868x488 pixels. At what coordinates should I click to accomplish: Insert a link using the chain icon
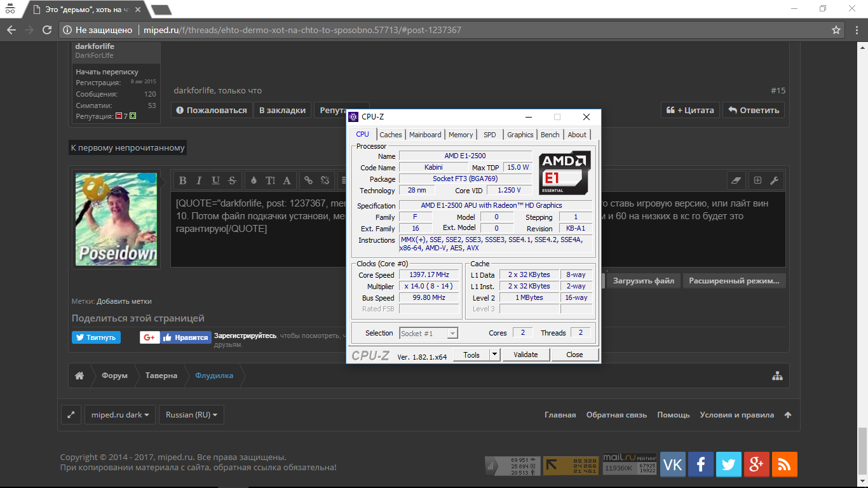pos(308,180)
